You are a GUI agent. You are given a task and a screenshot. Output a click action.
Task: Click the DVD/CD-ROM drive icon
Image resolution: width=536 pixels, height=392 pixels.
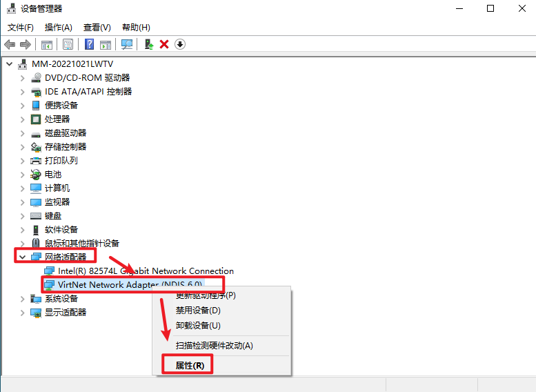click(36, 78)
